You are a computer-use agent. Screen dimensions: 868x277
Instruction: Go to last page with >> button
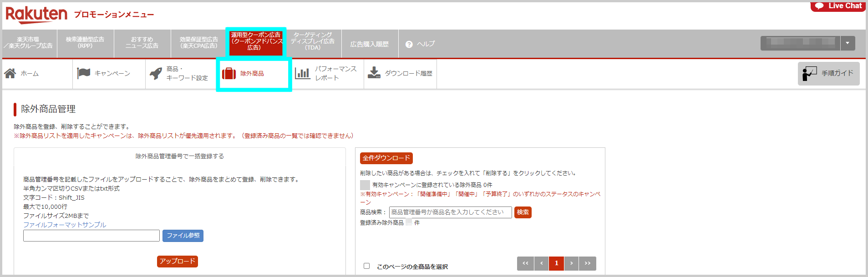[x=588, y=263]
